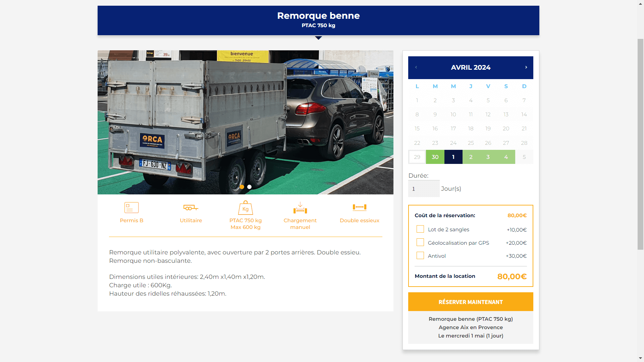Go to previous month in calendar
Screen dimensions: 644x362
[x=416, y=67]
